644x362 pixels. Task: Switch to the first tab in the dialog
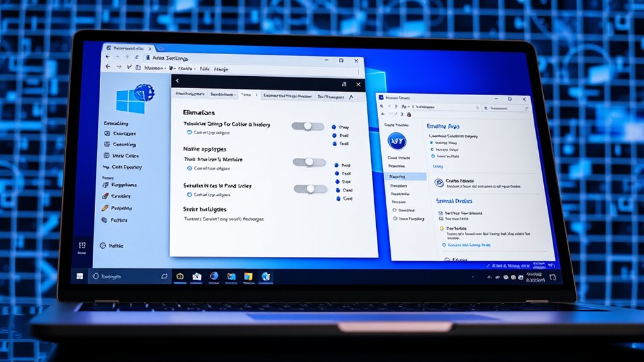pyautogui.click(x=190, y=94)
